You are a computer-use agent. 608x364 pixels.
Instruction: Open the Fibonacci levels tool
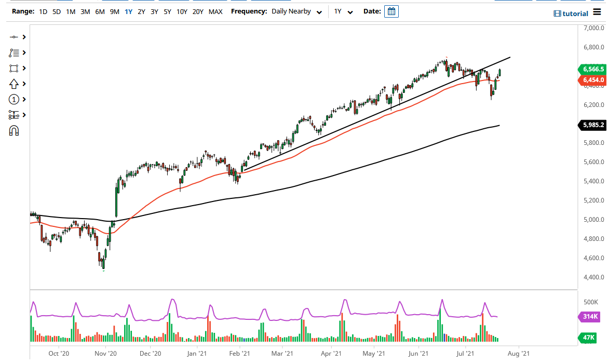[14, 115]
